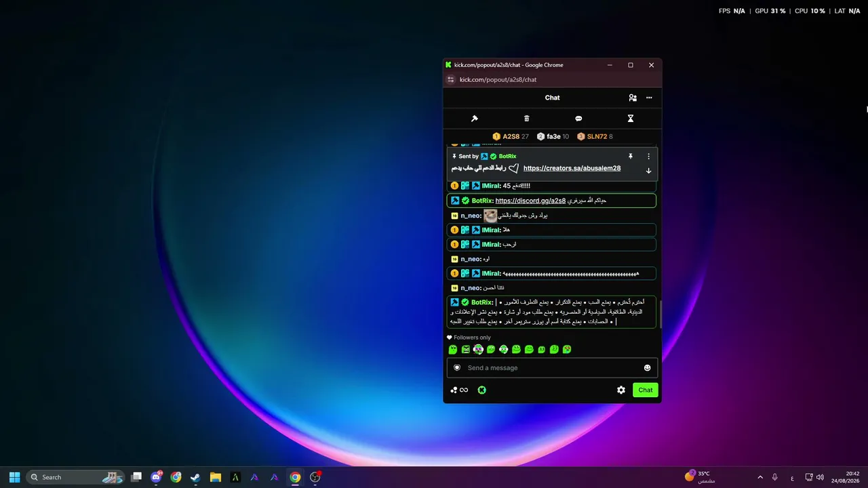This screenshot has height=488, width=868.
Task: Select fa3e on the gift leaderboard
Action: coord(553,136)
